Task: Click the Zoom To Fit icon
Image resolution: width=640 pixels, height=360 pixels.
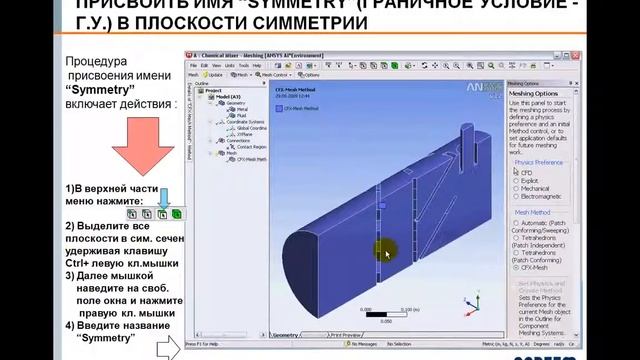Action: 470,65
